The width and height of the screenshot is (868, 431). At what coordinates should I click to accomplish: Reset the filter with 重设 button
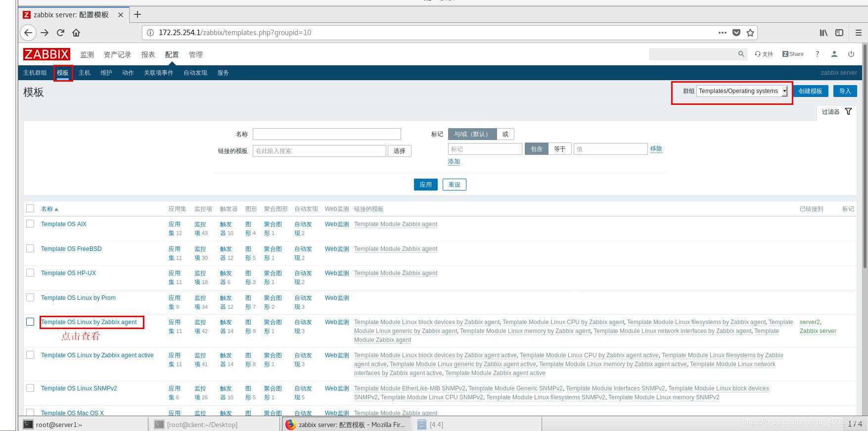point(455,185)
